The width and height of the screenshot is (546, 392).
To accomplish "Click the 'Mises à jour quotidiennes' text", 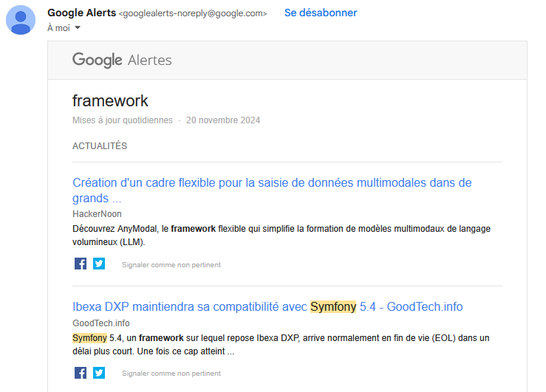I will tap(122, 120).
